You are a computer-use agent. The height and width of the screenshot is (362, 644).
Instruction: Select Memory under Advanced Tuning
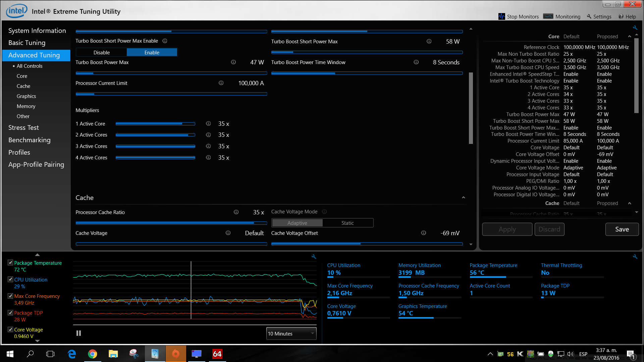(26, 106)
